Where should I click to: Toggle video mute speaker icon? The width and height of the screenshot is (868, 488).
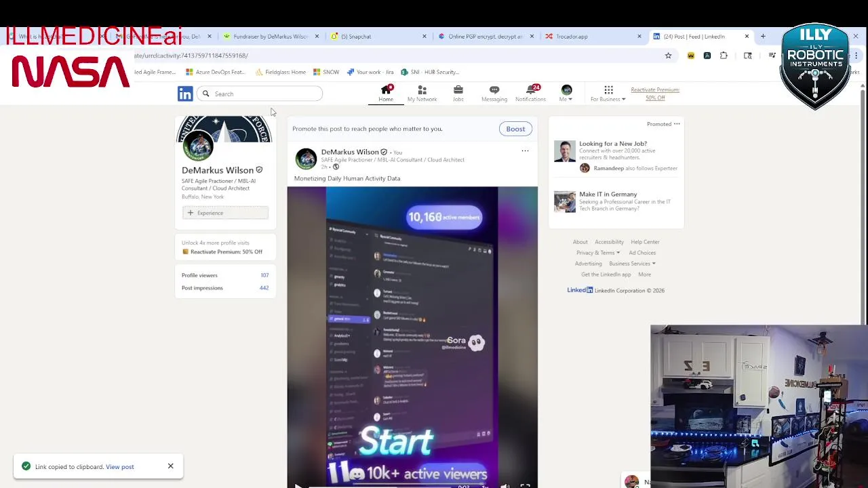point(505,485)
